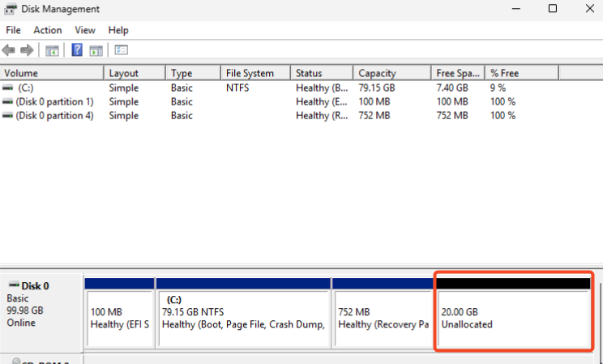Image resolution: width=603 pixels, height=364 pixels.
Task: Open the View menu
Action: click(x=85, y=30)
